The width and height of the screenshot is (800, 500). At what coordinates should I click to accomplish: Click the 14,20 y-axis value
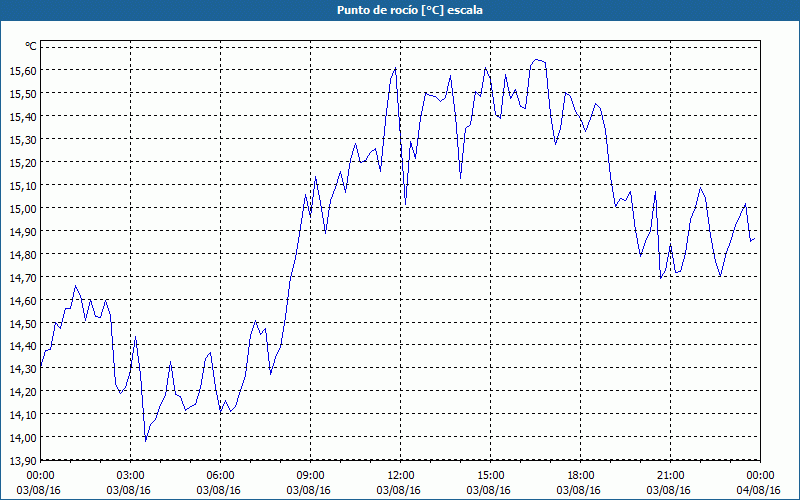click(x=23, y=391)
